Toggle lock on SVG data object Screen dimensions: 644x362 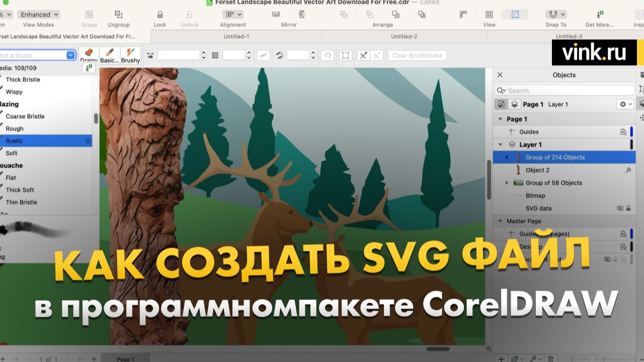(x=628, y=208)
